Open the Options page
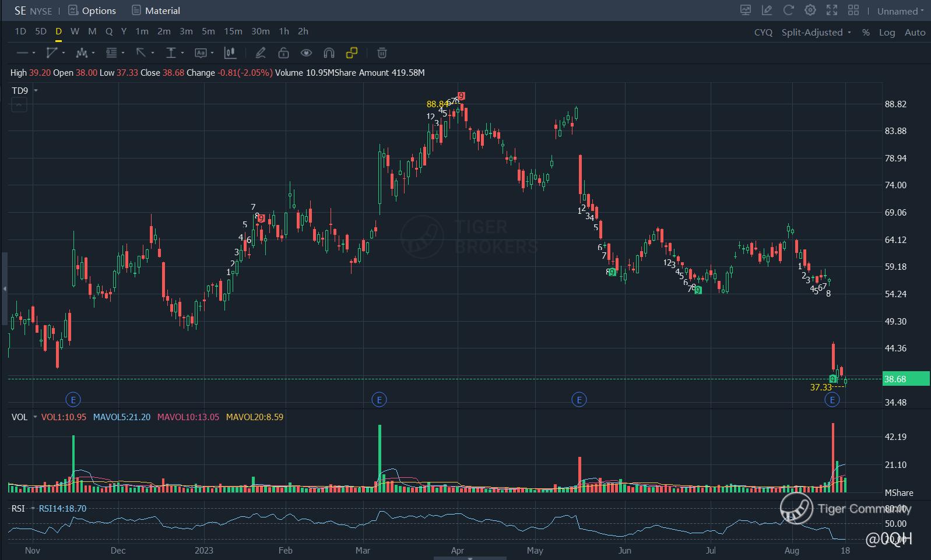931x560 pixels. click(x=92, y=10)
